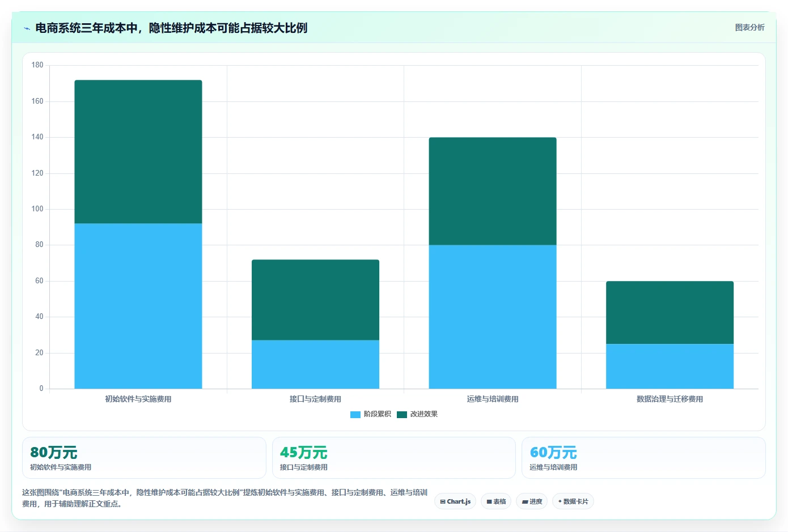Click the 45万元 summary card
788x532 pixels.
(x=394, y=458)
